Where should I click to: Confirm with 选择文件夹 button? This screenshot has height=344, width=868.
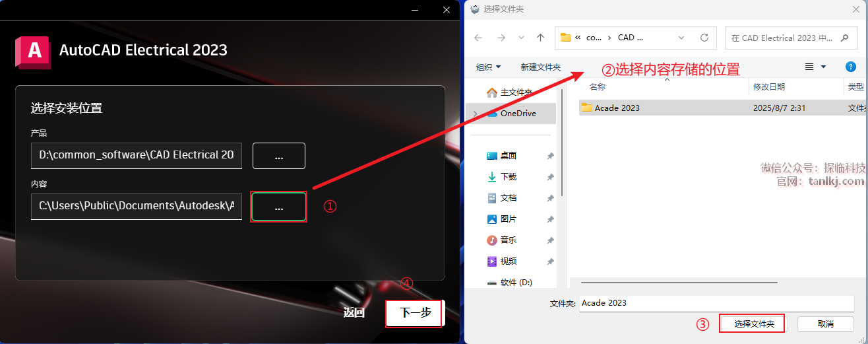coord(755,324)
